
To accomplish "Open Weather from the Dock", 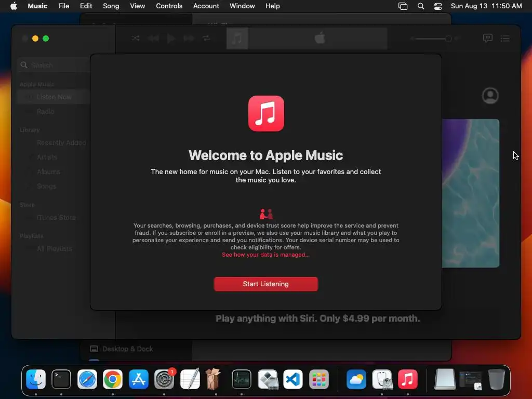I will [356, 379].
